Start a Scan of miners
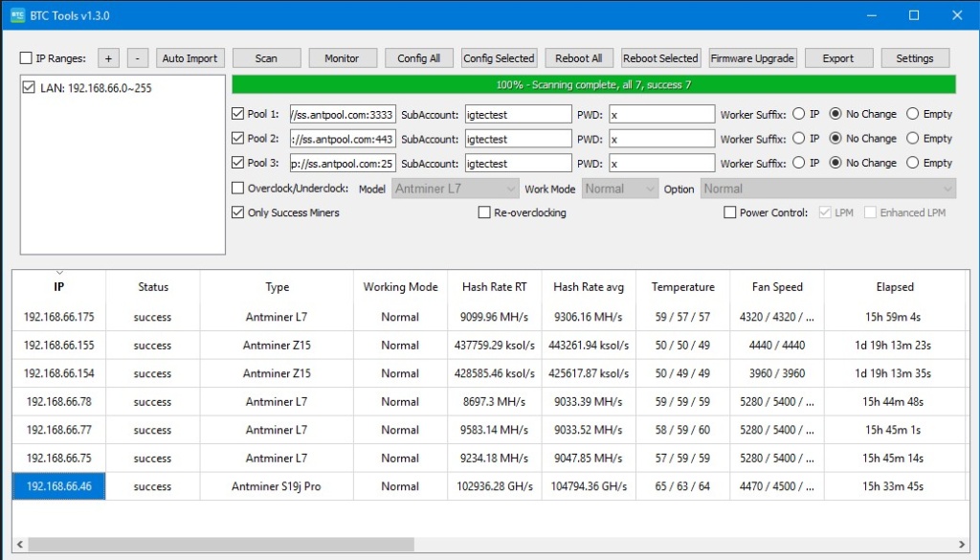 [266, 58]
